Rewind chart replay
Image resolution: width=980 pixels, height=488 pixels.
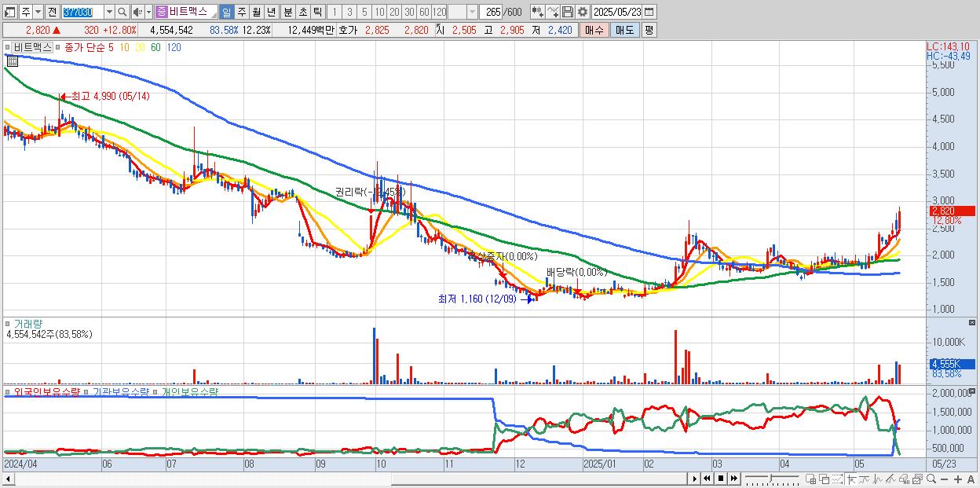(707, 479)
